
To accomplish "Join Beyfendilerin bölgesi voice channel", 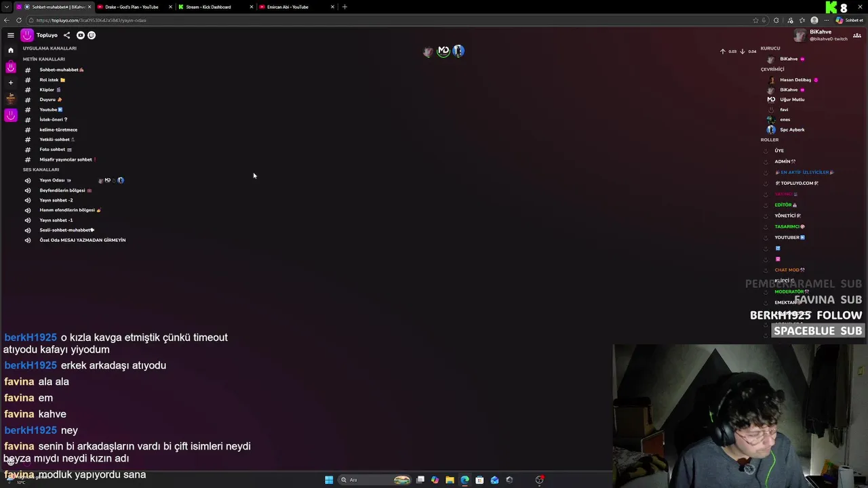I will (x=65, y=190).
